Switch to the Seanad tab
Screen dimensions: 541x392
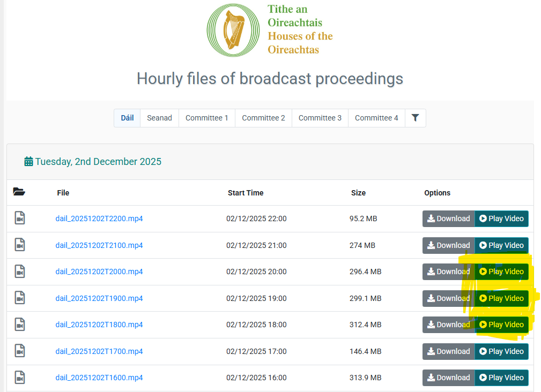click(159, 118)
